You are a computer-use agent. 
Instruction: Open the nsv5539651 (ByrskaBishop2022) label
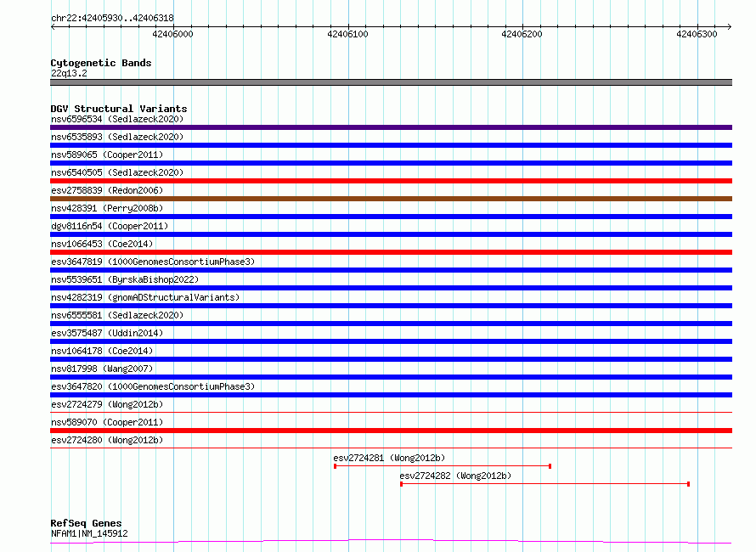point(125,279)
